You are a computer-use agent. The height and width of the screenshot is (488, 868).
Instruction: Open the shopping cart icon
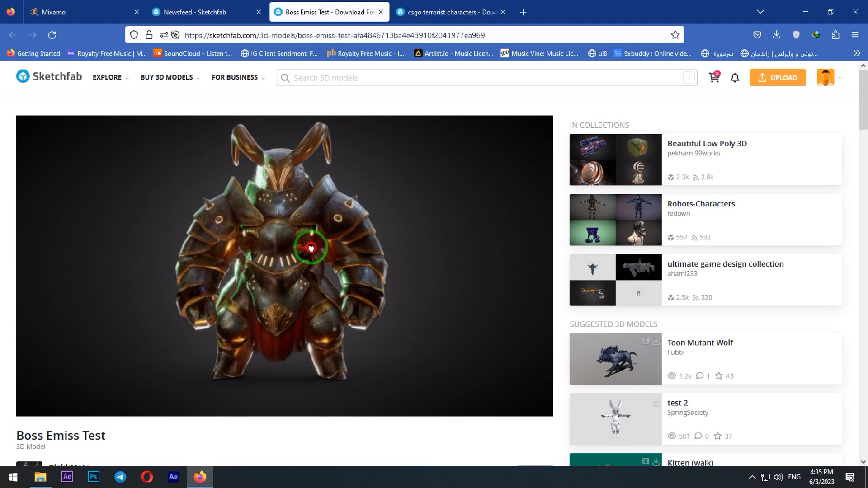(x=714, y=77)
